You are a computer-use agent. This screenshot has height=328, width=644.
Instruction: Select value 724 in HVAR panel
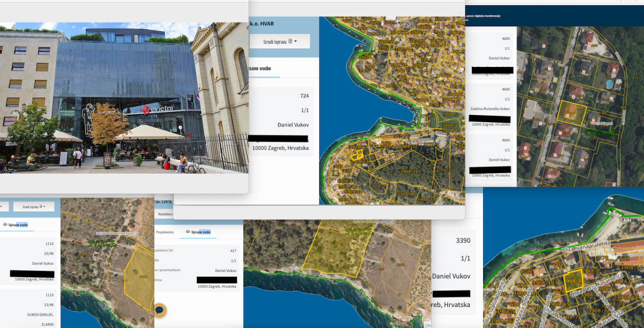[304, 96]
